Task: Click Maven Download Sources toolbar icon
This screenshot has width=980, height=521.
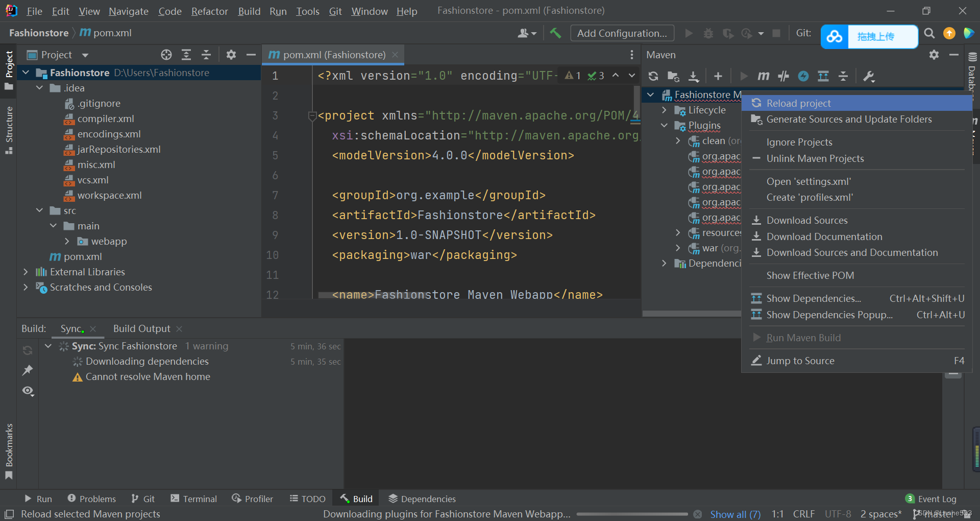Action: coord(693,76)
